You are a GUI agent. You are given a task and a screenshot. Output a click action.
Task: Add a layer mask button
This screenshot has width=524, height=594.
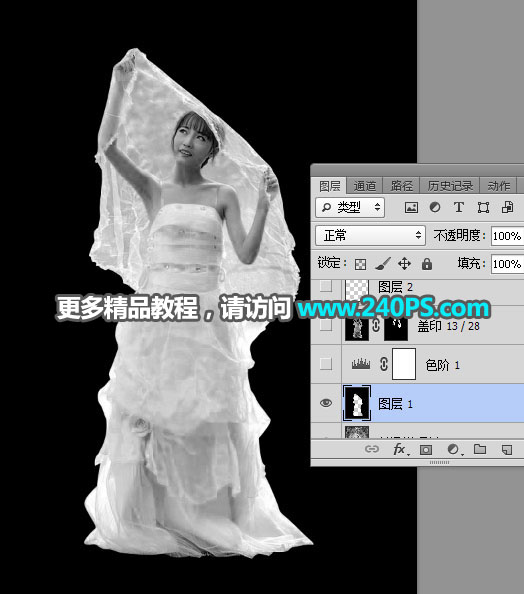click(x=426, y=450)
